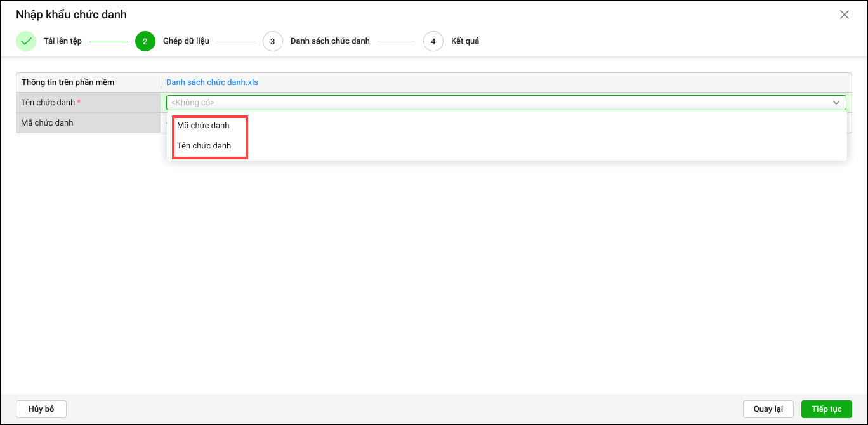Click the step 2 circle icon
The width and height of the screenshot is (868, 425).
coord(145,41)
